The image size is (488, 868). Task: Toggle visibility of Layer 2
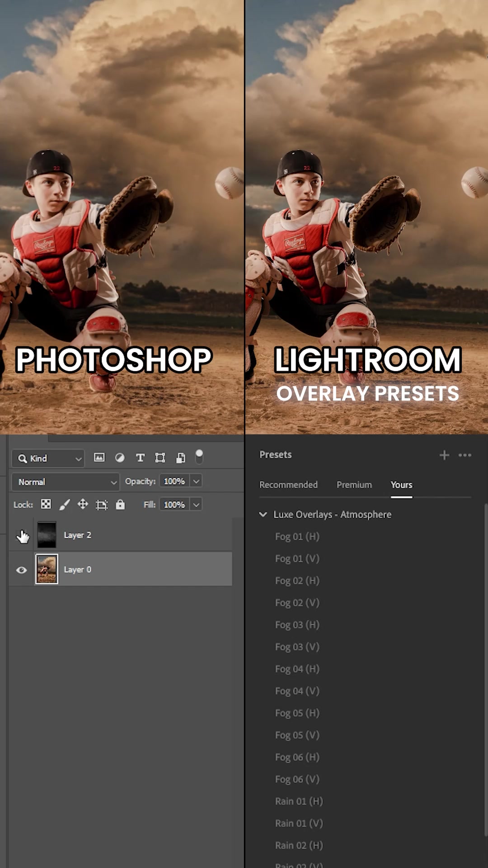tap(21, 535)
